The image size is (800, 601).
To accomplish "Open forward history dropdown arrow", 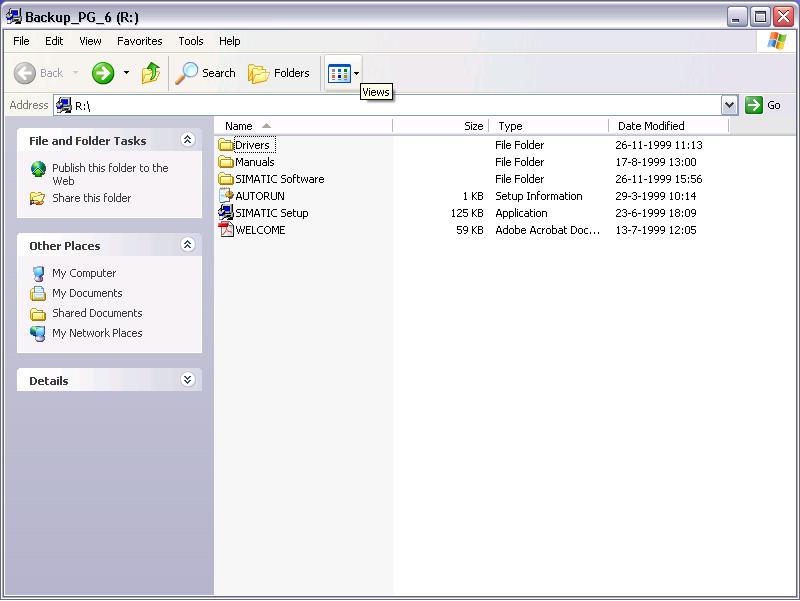I will 126,73.
